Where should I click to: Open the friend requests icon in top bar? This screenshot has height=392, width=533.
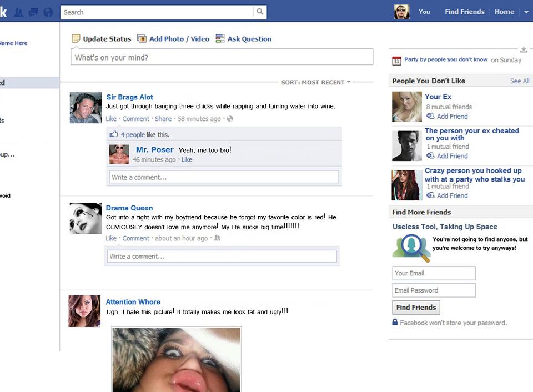tap(19, 12)
